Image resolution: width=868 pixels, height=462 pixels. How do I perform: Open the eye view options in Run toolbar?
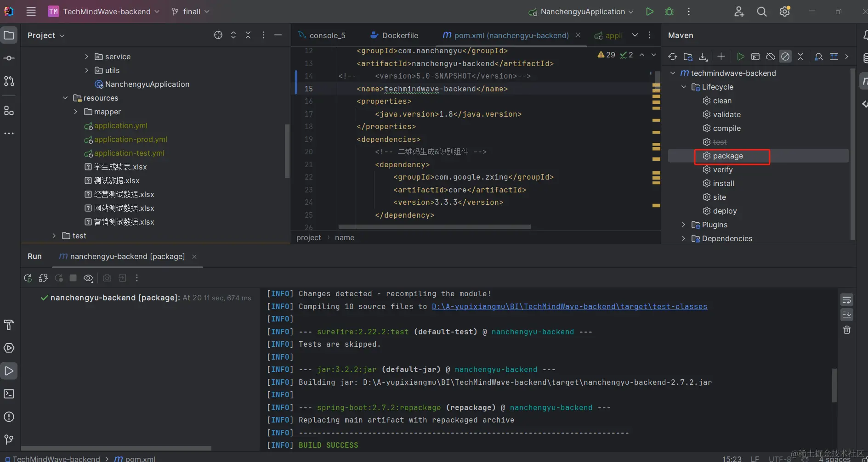coord(88,278)
